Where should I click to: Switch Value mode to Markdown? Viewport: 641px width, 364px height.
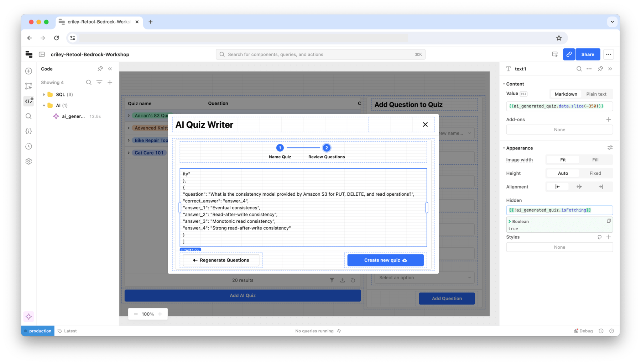coord(566,94)
